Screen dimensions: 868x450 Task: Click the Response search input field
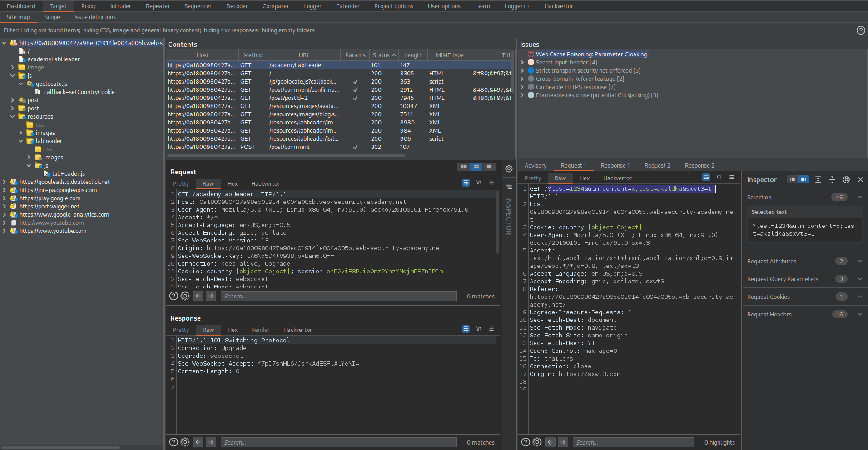[x=339, y=442]
